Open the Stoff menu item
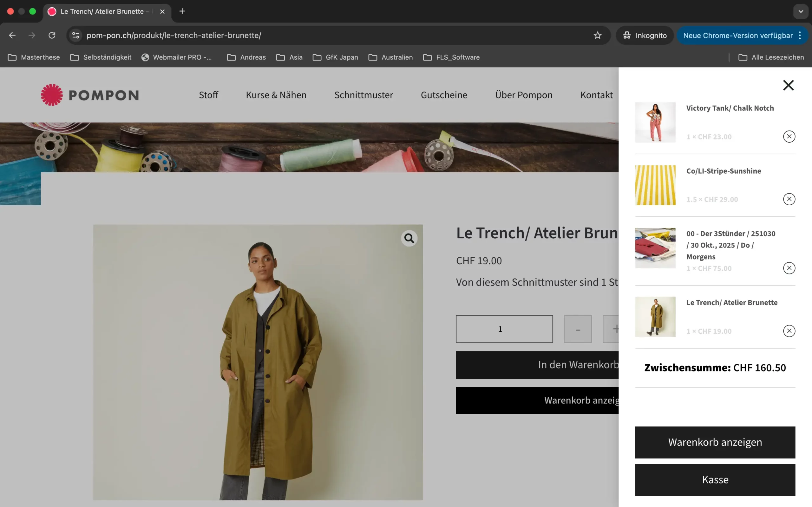 [208, 95]
